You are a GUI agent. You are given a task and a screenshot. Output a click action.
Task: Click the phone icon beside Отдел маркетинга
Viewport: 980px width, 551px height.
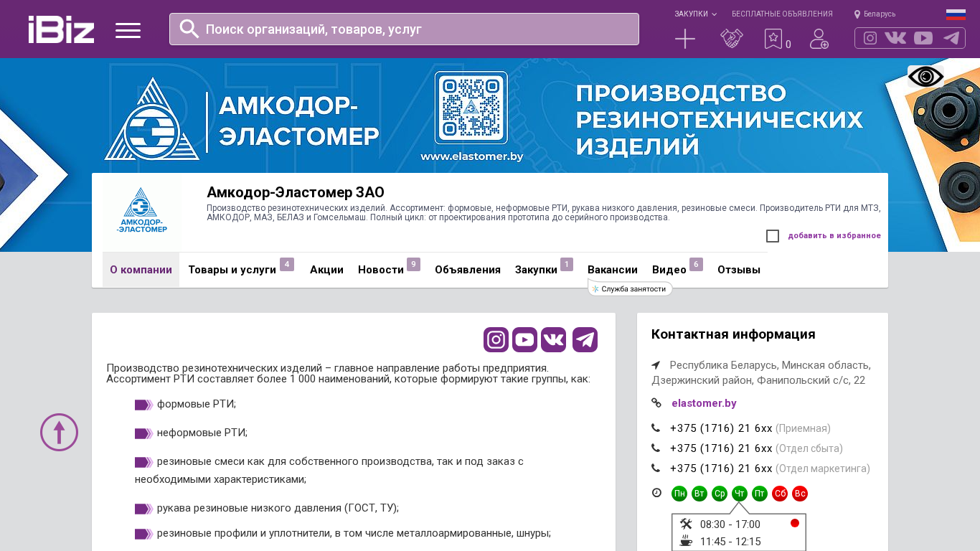656,468
